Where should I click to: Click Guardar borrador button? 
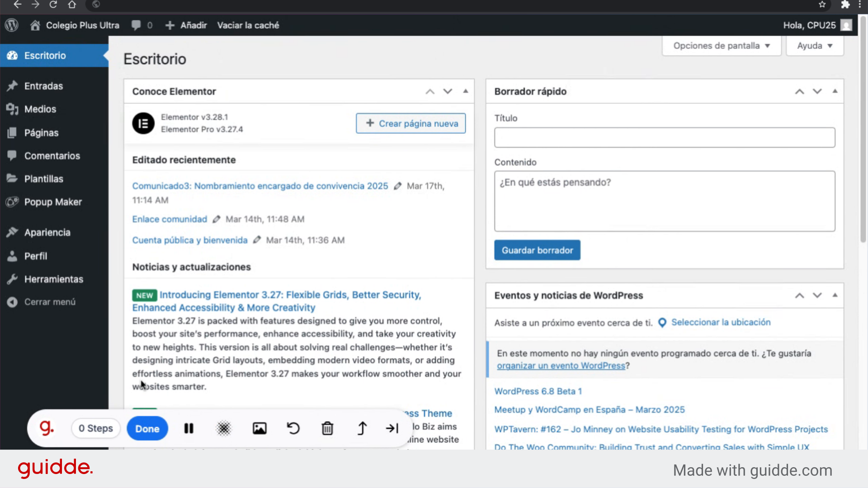pos(537,250)
